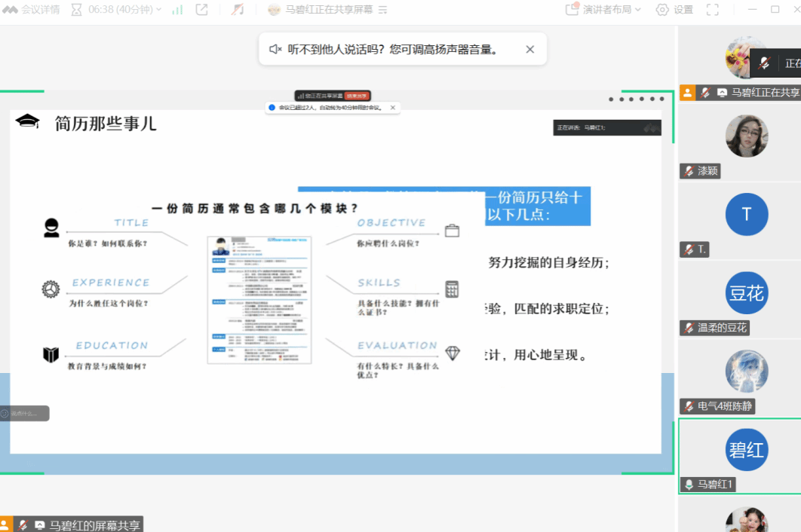
Task: Click microphone icon next to 马碧红1
Action: (x=689, y=485)
